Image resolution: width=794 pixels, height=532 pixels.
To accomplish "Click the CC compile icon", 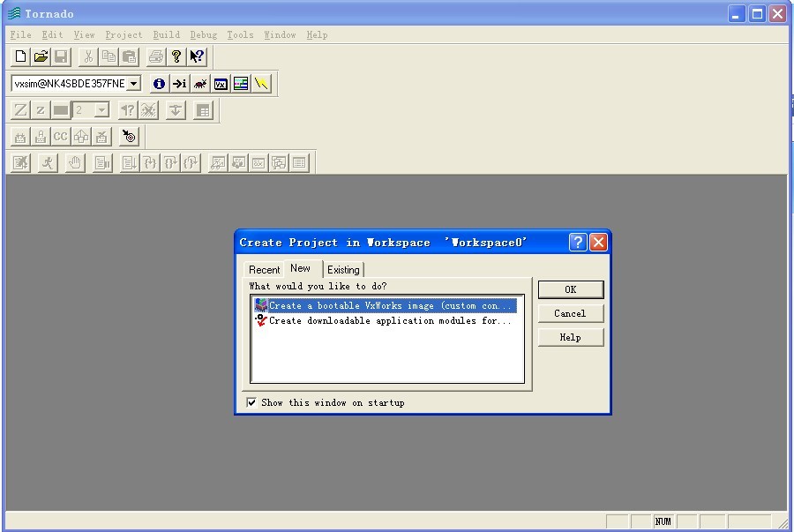I will [x=61, y=137].
